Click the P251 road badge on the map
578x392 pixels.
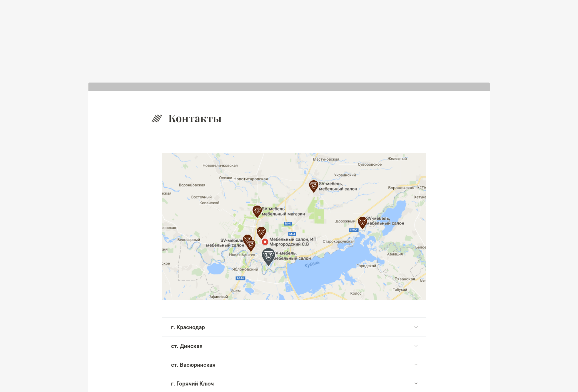click(354, 230)
